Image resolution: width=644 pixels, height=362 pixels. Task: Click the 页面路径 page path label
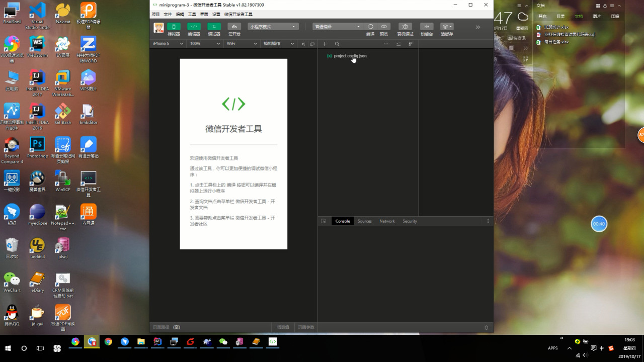pos(161,327)
